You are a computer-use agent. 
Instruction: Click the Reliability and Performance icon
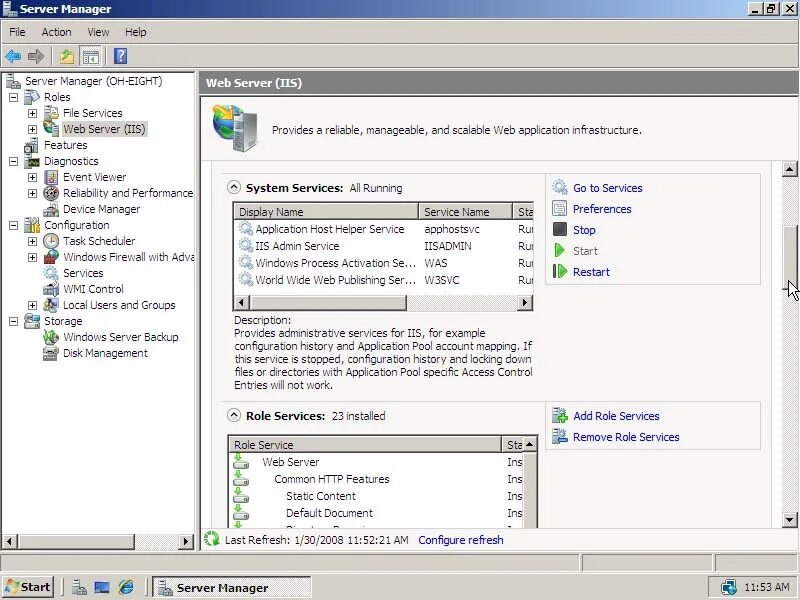pos(51,193)
